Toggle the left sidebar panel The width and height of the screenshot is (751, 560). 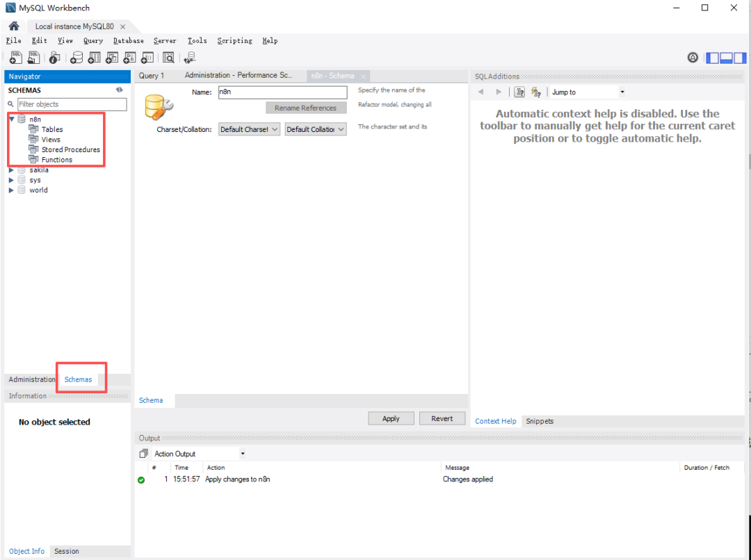pos(713,58)
